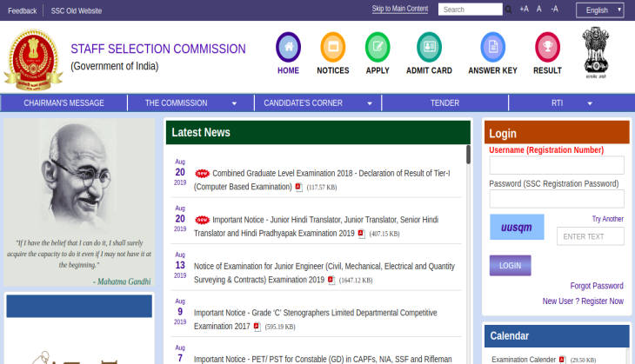Open PDF icon for Combined Graduate Level result
Image resolution: width=635 pixels, height=364 pixels.
pos(299,187)
